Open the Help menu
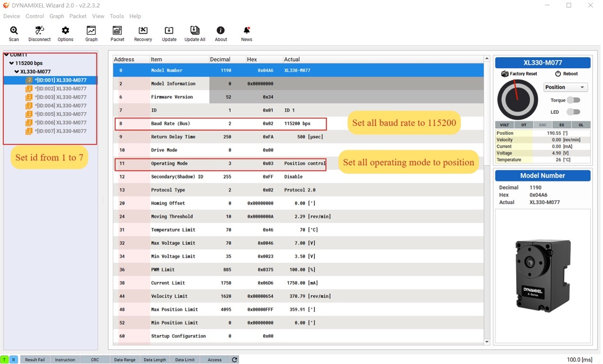Screen dimensions: 603x364 [x=135, y=16]
